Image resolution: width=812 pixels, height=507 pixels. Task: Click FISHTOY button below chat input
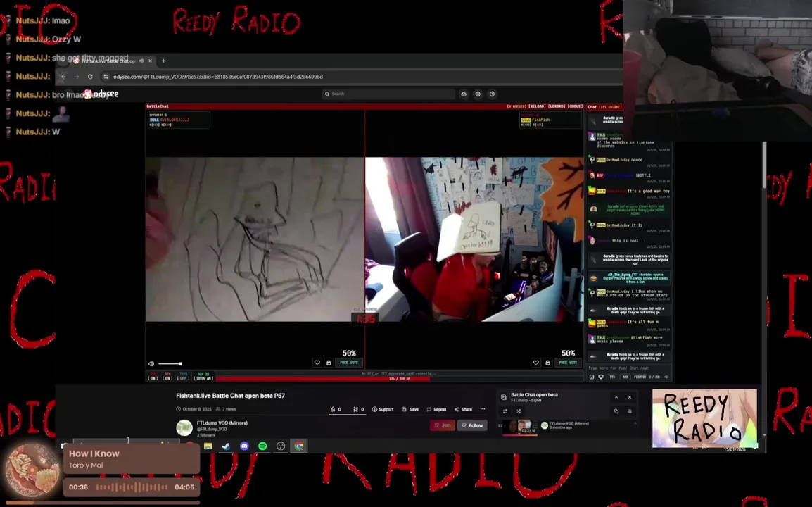640,377
